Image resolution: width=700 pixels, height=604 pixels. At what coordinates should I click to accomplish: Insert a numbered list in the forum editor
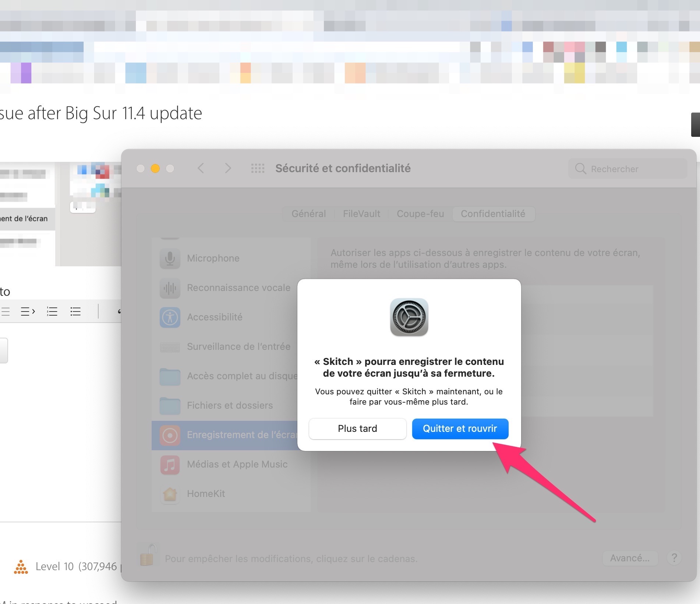pos(52,312)
